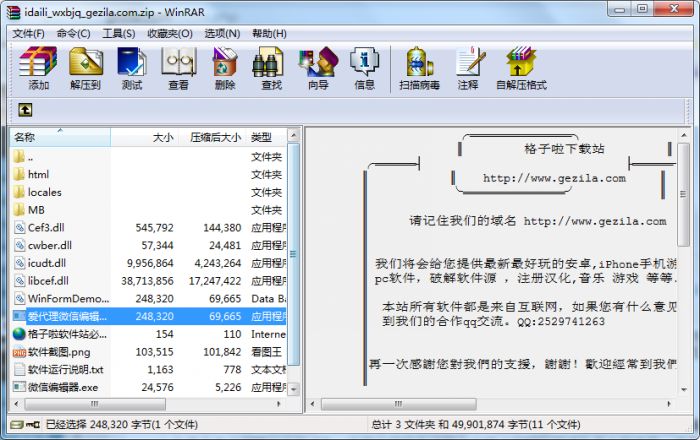This screenshot has width=700, height=440.
Task: Click comment pane scroll up arrow
Action: (x=684, y=135)
